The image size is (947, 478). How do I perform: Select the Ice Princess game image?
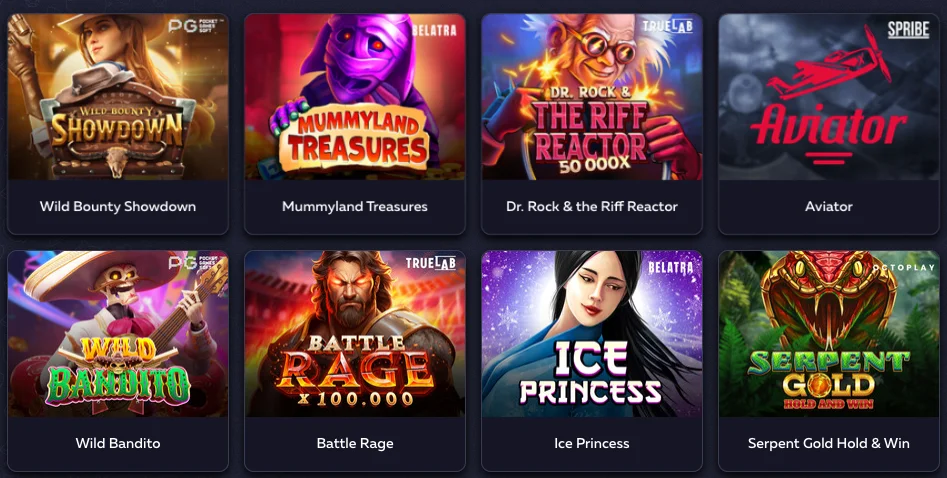pyautogui.click(x=591, y=334)
